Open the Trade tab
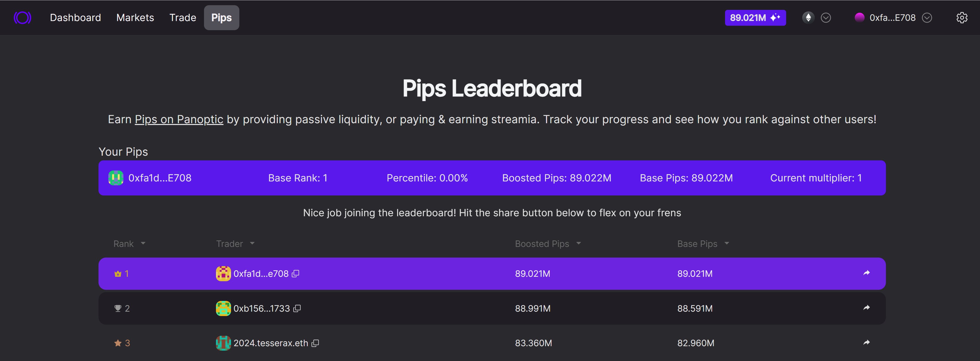980x361 pixels. coord(183,17)
